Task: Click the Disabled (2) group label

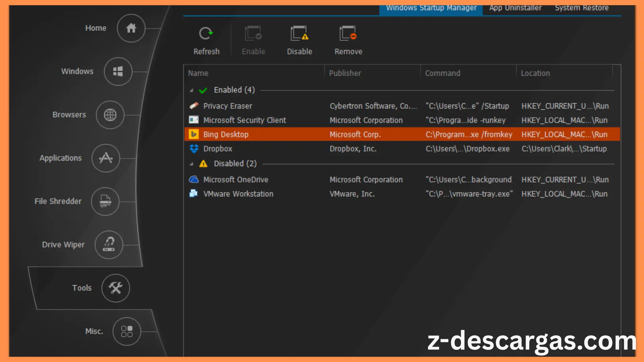Action: point(235,164)
